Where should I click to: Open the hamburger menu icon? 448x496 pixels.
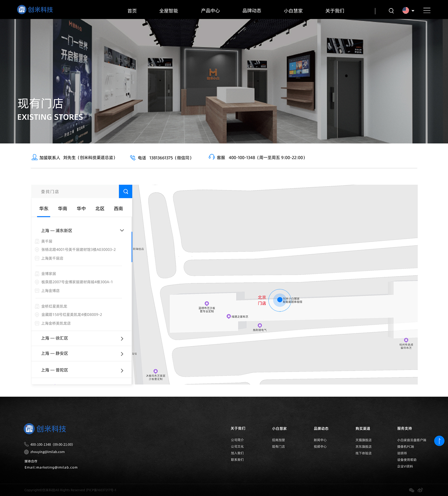coord(427,11)
